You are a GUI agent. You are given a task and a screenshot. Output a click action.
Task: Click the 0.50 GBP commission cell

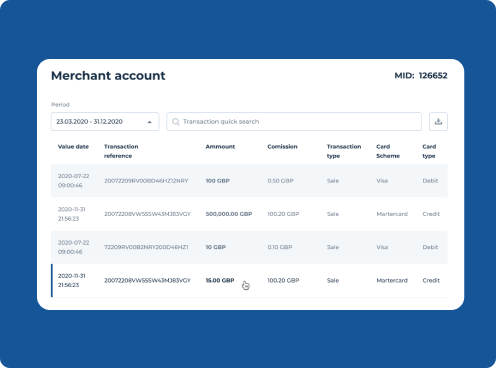280,181
